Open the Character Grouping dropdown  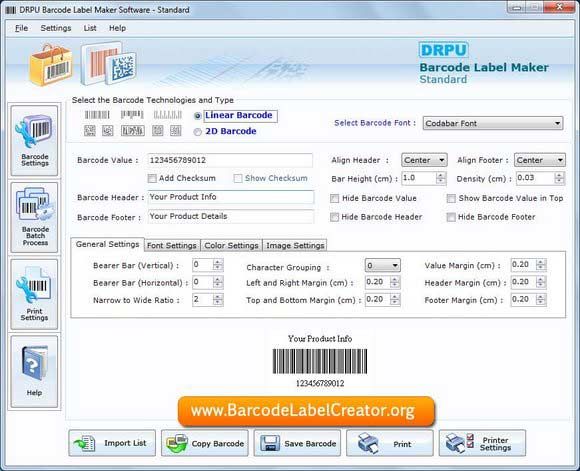coord(382,265)
